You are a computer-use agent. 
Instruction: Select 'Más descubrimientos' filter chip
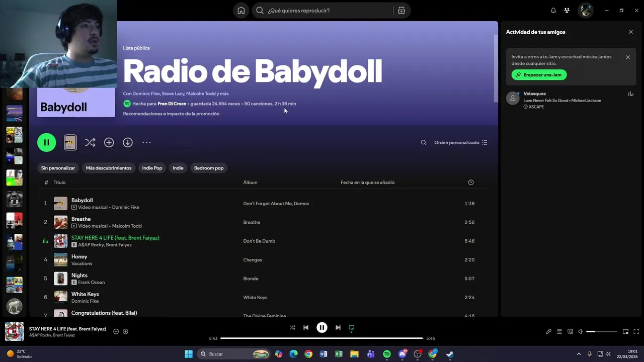click(x=109, y=168)
